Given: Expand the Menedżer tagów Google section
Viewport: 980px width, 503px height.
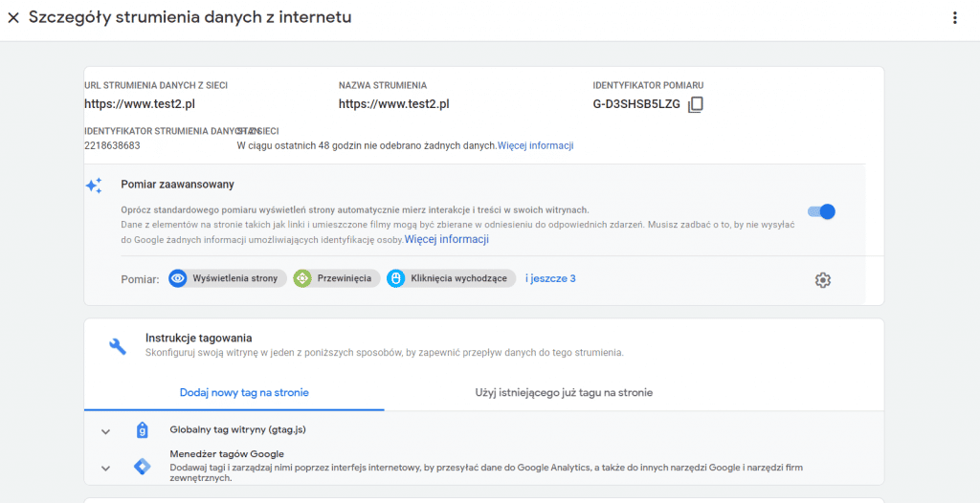Looking at the screenshot, I should click(105, 468).
